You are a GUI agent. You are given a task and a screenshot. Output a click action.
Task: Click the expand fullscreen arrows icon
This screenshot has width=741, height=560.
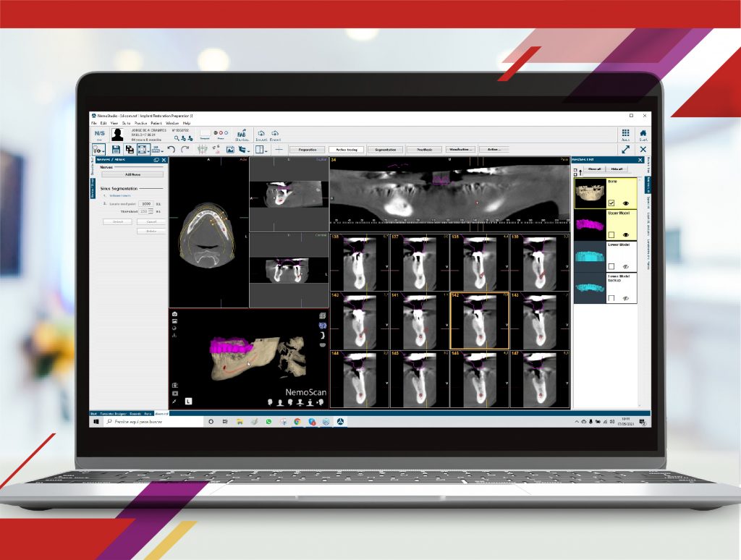(626, 149)
